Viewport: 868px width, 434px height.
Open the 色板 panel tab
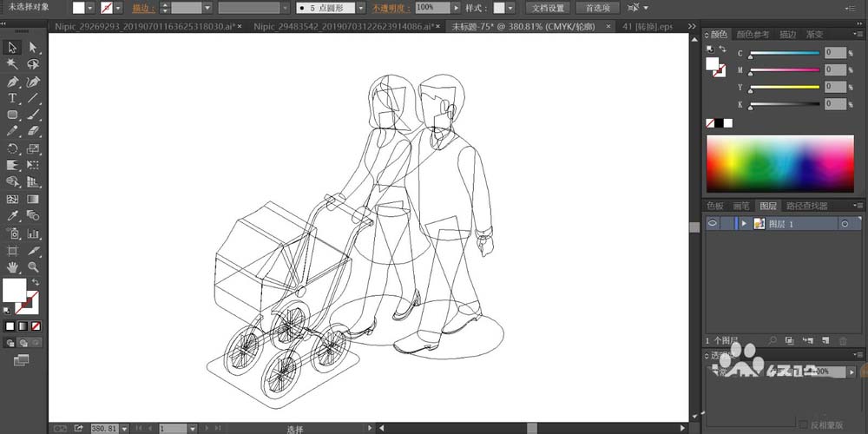point(715,206)
